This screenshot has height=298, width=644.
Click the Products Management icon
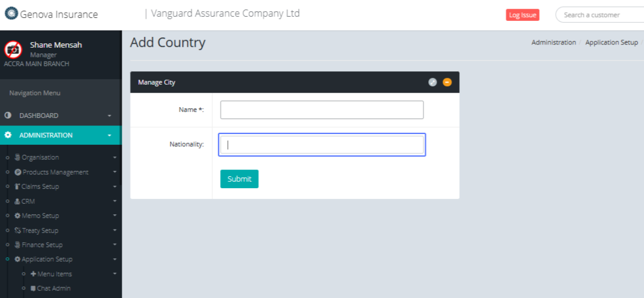click(18, 172)
